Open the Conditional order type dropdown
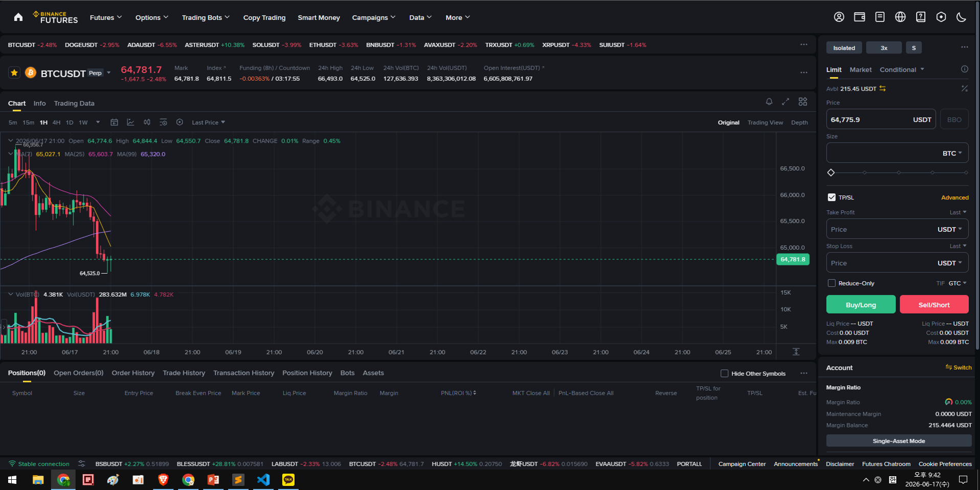This screenshot has height=490, width=980. click(902, 70)
